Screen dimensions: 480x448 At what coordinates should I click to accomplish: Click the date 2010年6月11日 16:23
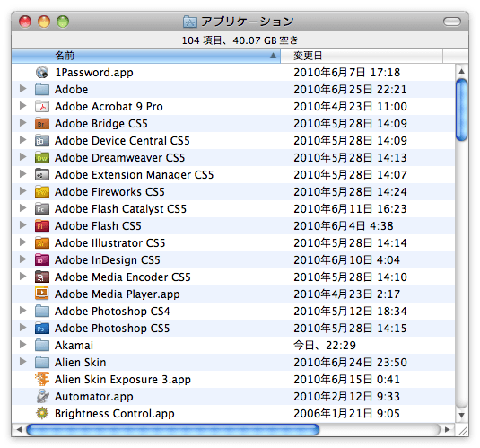tap(350, 209)
